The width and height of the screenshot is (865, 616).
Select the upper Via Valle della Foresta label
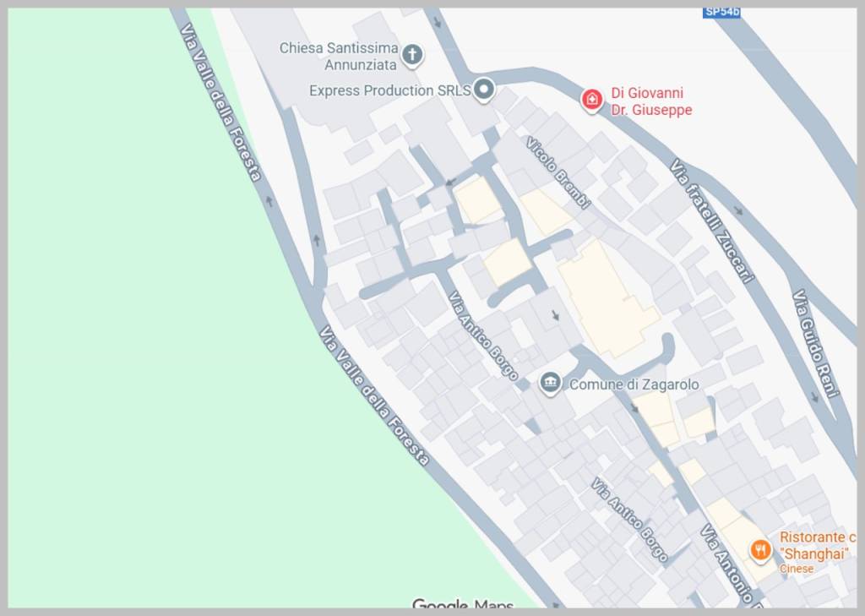pyautogui.click(x=220, y=102)
